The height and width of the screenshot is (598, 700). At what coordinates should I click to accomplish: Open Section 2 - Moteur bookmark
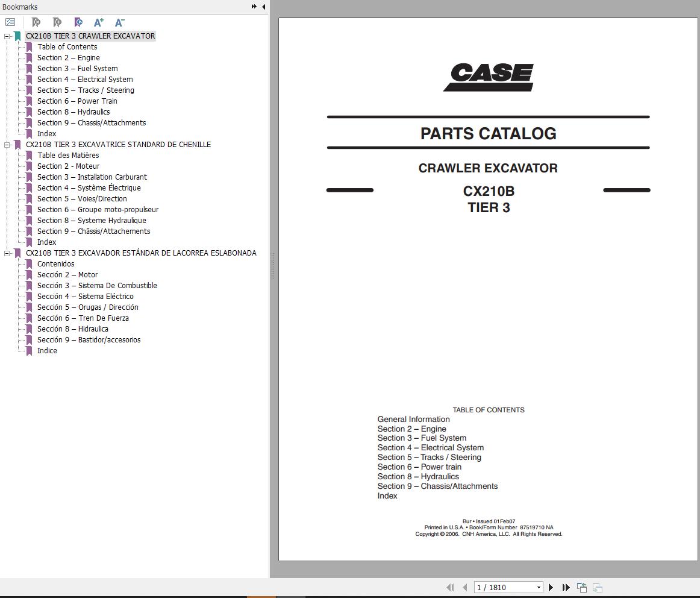pyautogui.click(x=68, y=166)
